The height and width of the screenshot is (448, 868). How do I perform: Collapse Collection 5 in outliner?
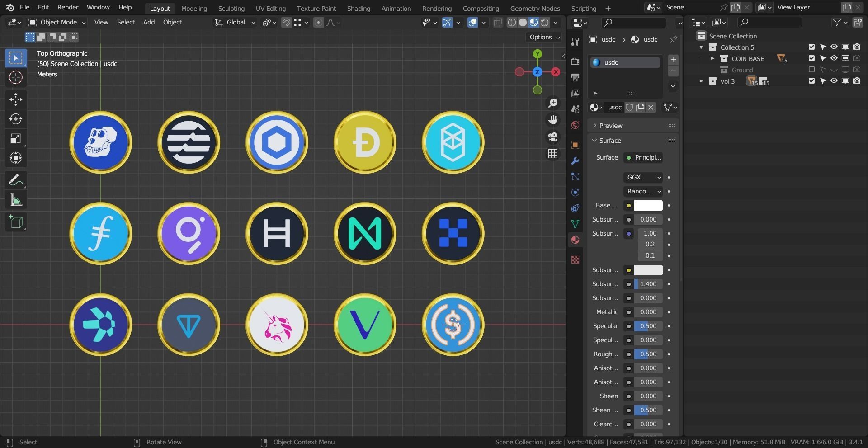(701, 47)
